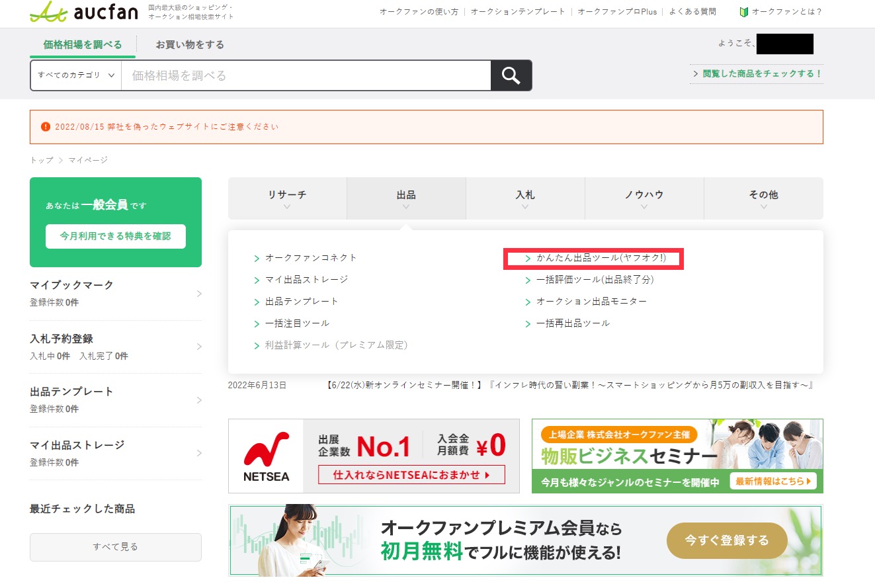Expand the その他 menu
This screenshot has height=588, width=875.
click(x=763, y=198)
